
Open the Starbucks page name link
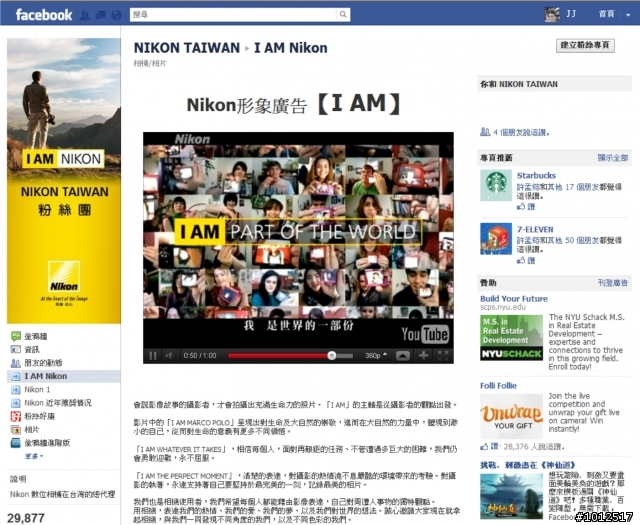coord(536,176)
